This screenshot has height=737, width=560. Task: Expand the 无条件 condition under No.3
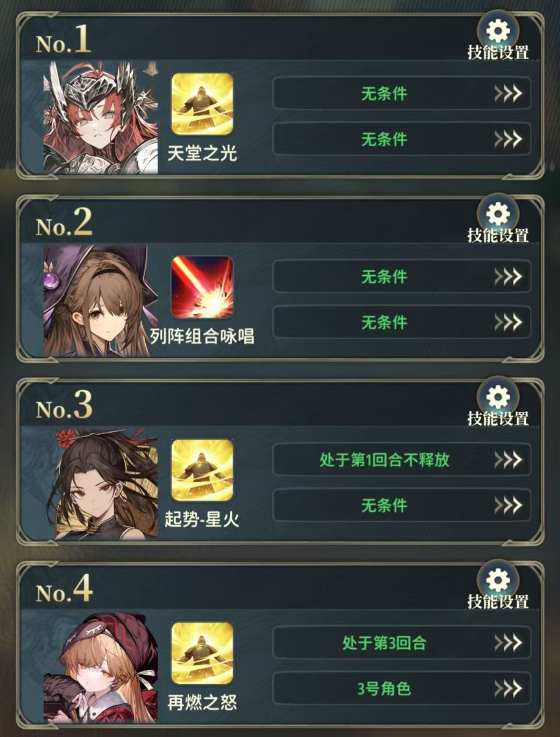click(402, 505)
